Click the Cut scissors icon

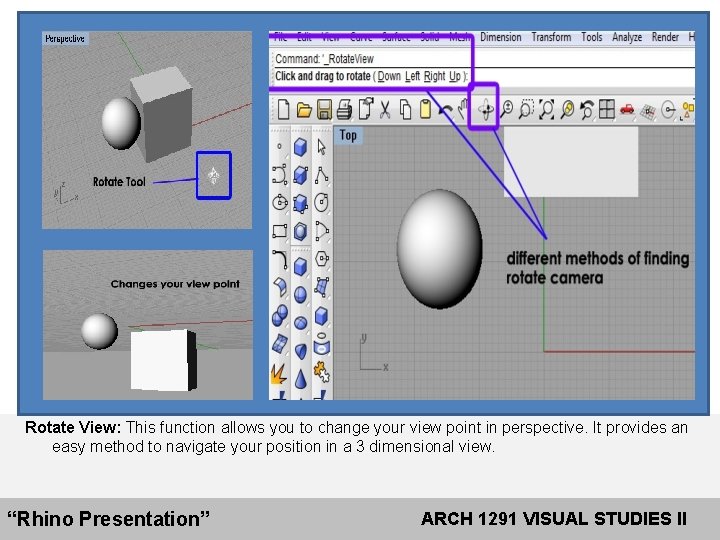[385, 110]
